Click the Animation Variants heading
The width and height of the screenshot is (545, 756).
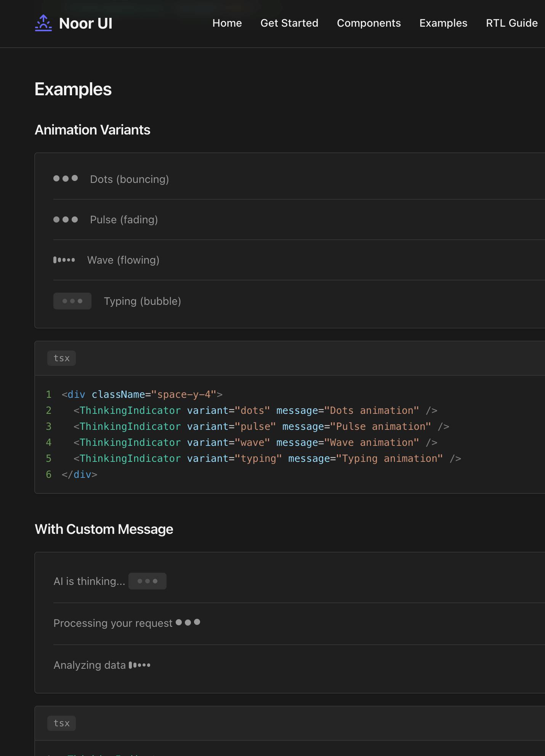click(93, 130)
